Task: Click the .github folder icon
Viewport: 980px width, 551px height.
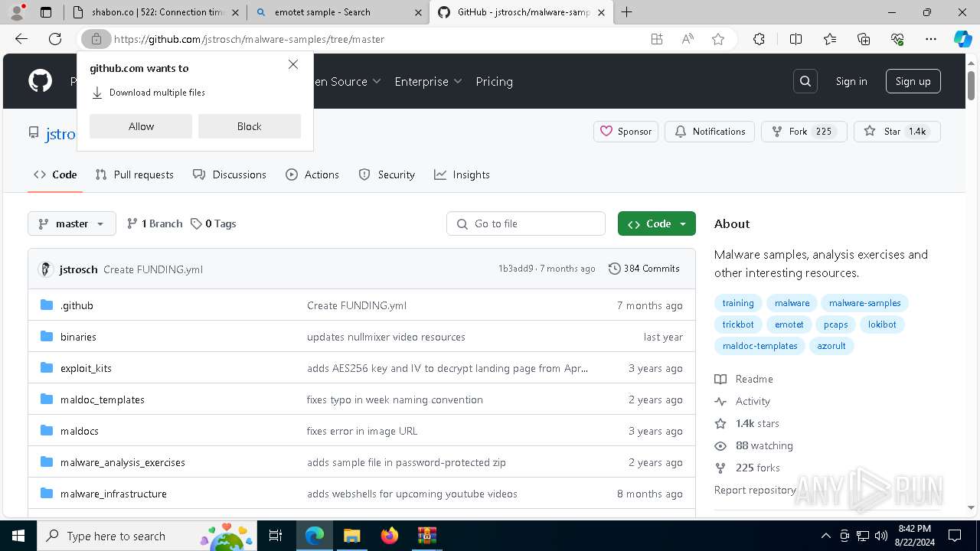Action: click(x=47, y=305)
